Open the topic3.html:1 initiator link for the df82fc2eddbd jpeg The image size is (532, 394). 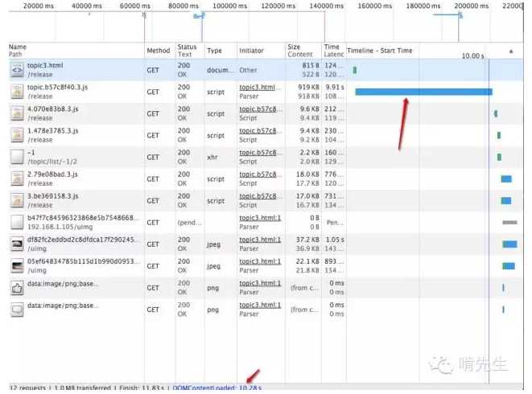260,240
